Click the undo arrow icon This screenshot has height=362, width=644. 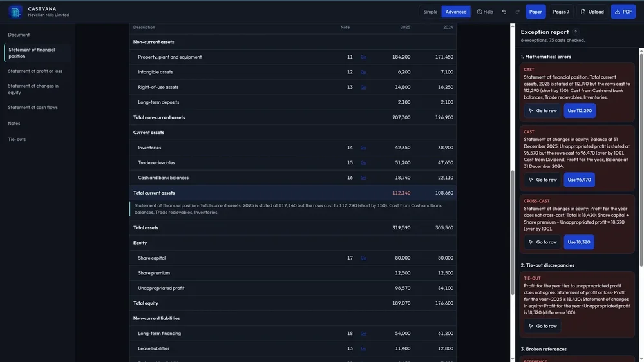pyautogui.click(x=504, y=12)
